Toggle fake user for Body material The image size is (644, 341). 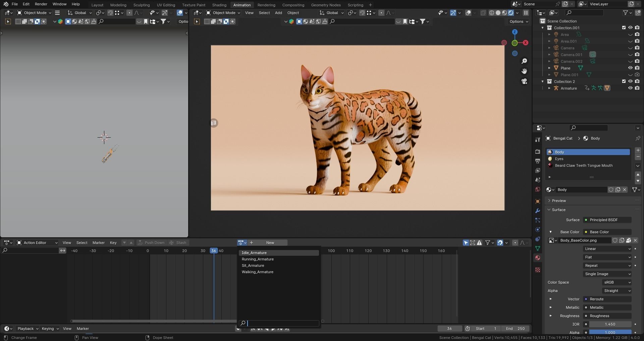pyautogui.click(x=611, y=190)
